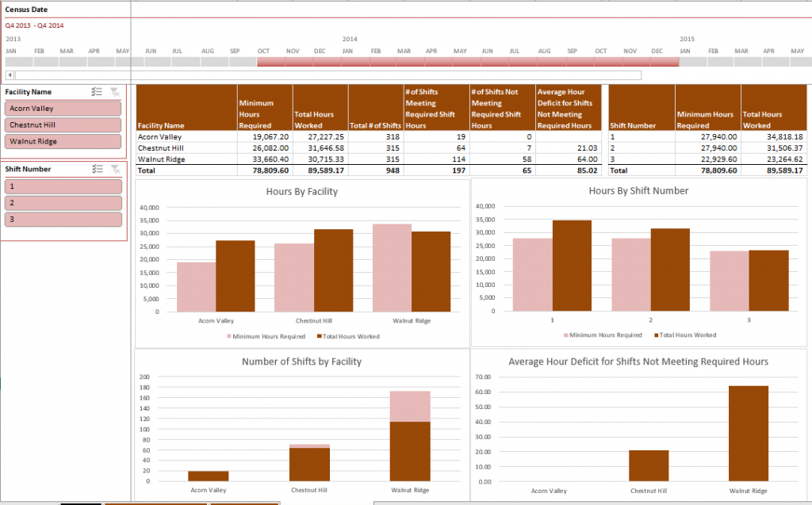This screenshot has width=812, height=505.
Task: Select the Hours By Facility chart title
Action: point(303,190)
